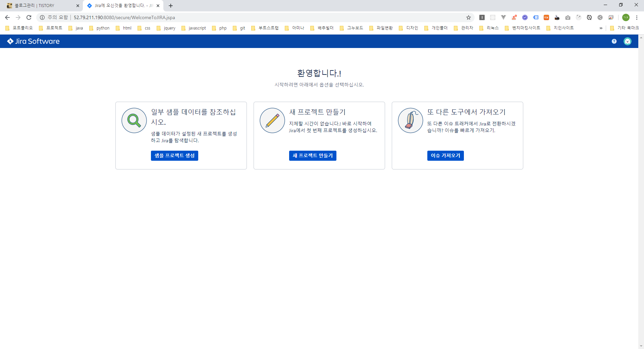Open the 'css' bookmark folder

144,28
